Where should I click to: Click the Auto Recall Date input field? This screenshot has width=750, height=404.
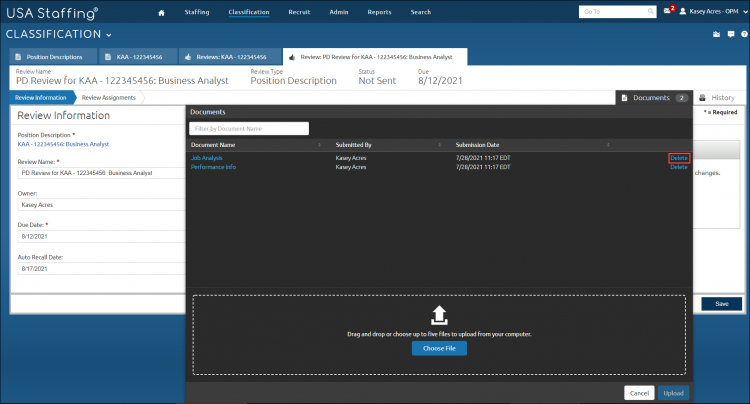click(101, 269)
